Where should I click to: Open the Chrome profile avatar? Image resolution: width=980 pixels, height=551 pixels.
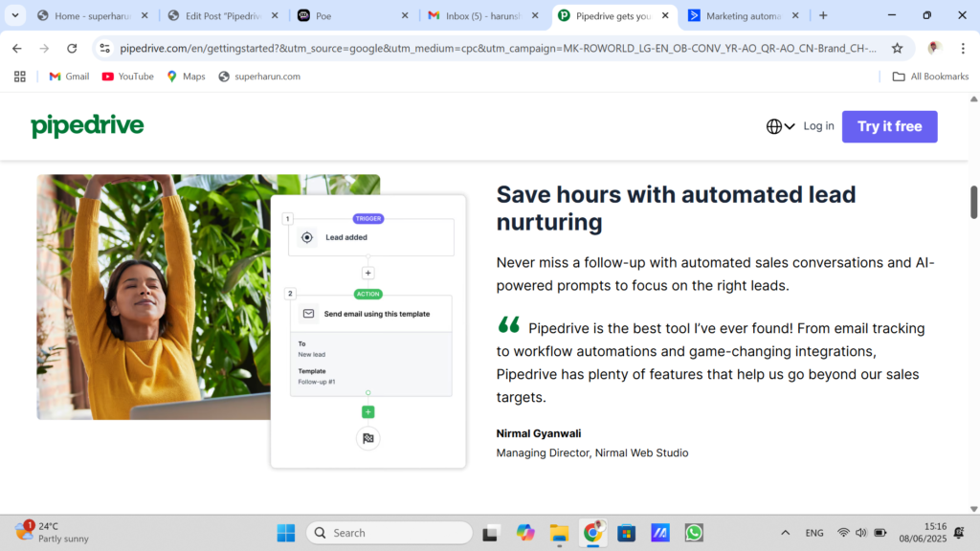(x=934, y=48)
